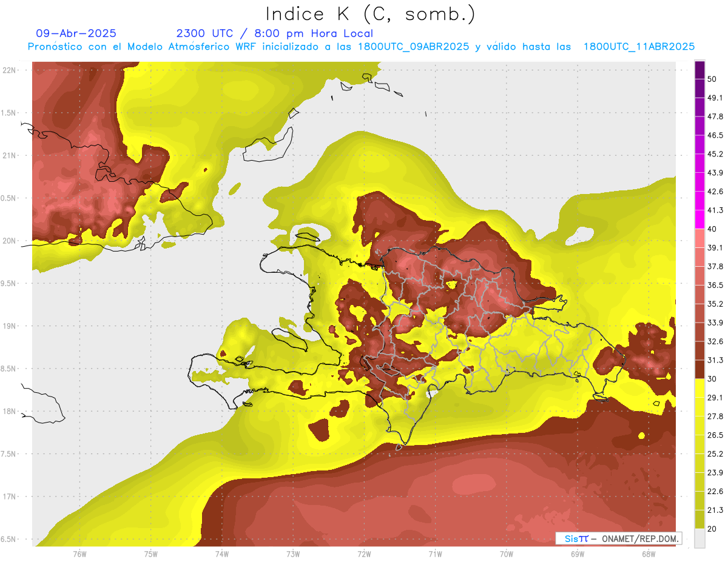Click the colorbar label '20'
Viewport: 728px width, 562px height.
713,529
